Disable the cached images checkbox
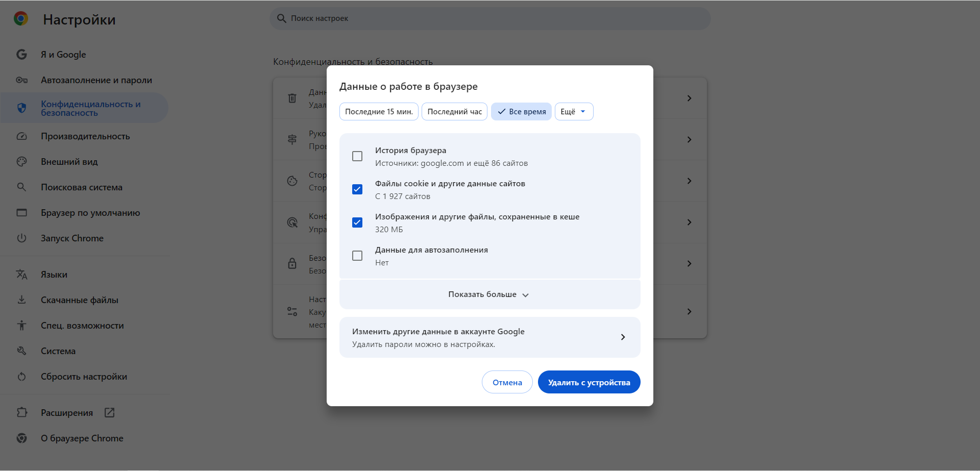980x471 pixels. click(357, 222)
